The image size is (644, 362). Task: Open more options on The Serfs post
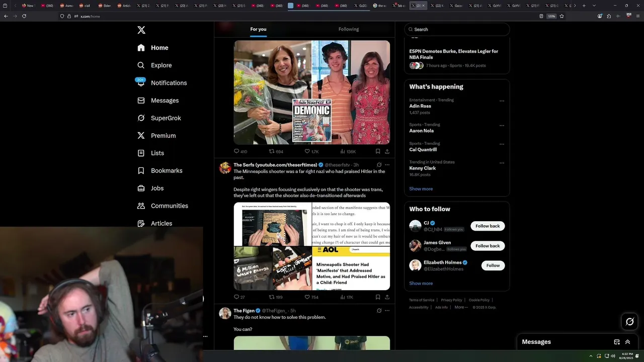[x=387, y=165]
